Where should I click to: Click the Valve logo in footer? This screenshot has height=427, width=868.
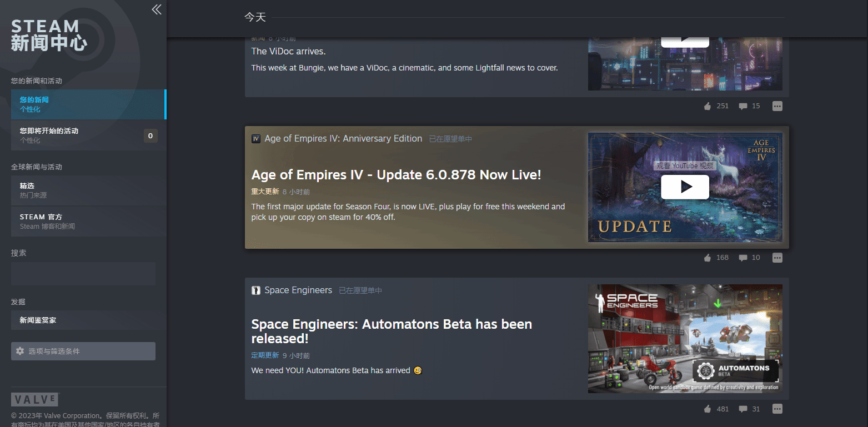click(x=35, y=400)
